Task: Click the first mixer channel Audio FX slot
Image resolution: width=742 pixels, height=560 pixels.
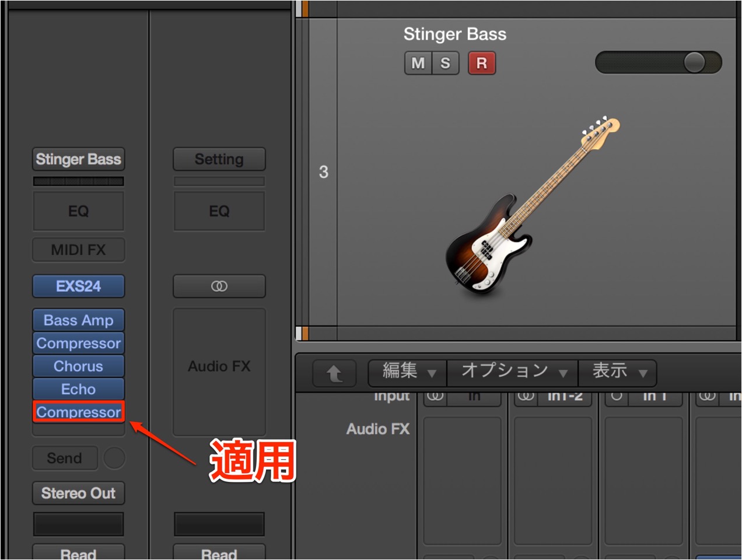Action: point(463,481)
